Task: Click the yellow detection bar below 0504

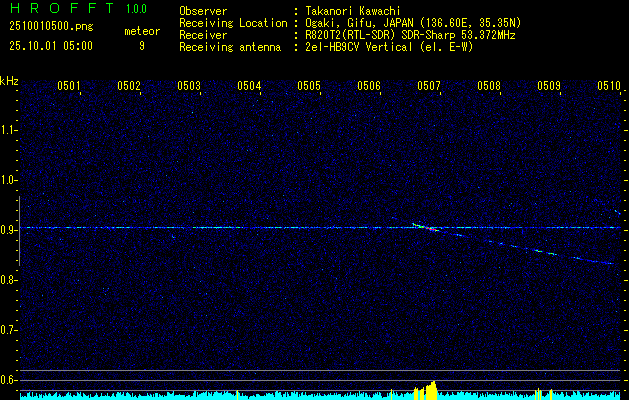Action: coord(237,395)
